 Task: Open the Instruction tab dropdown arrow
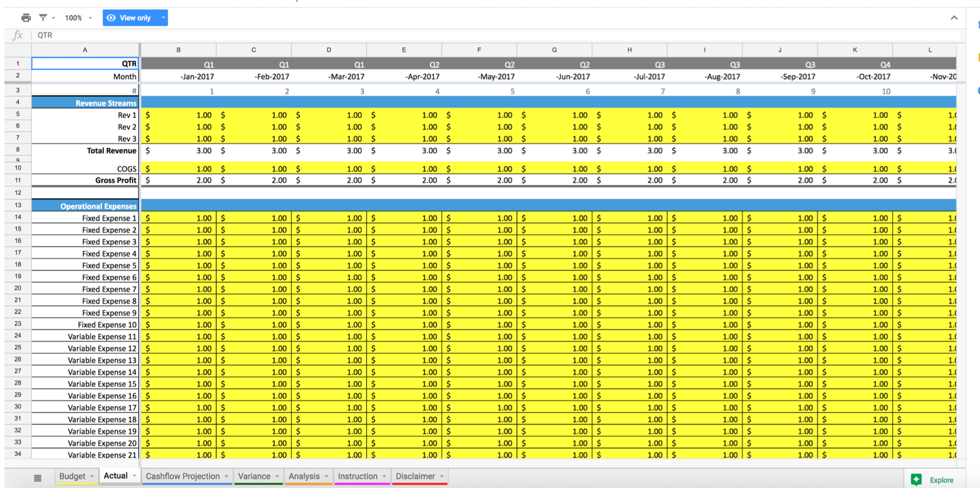pos(384,476)
